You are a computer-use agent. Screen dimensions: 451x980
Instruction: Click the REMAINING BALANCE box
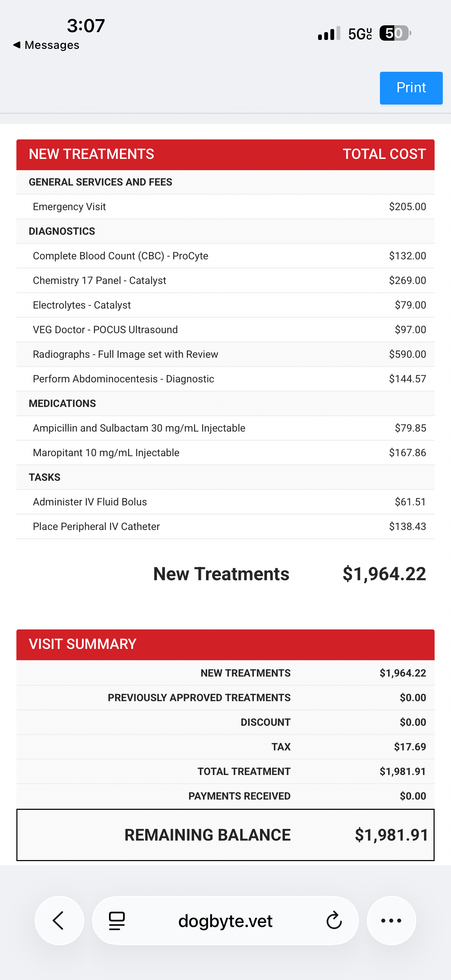click(225, 835)
